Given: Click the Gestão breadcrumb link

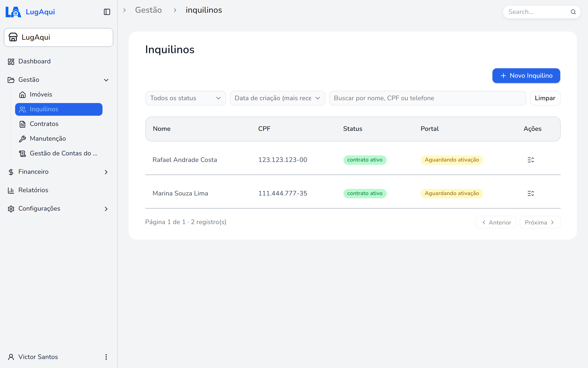Looking at the screenshot, I should [148, 10].
